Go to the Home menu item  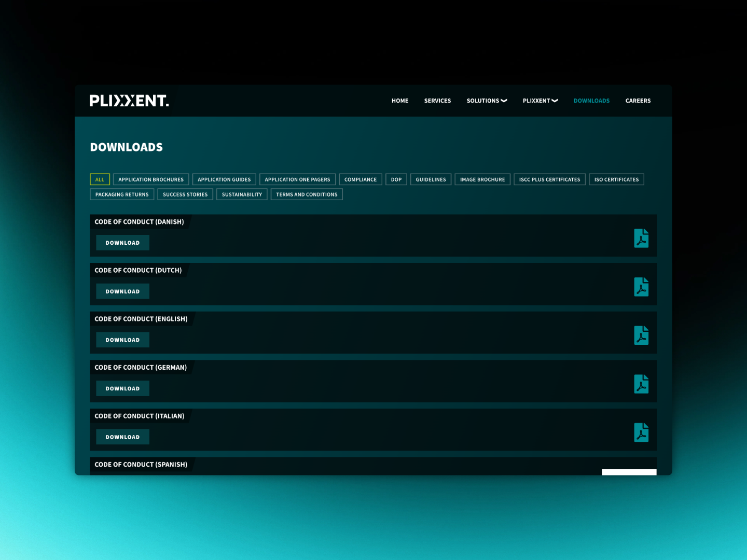coord(400,101)
